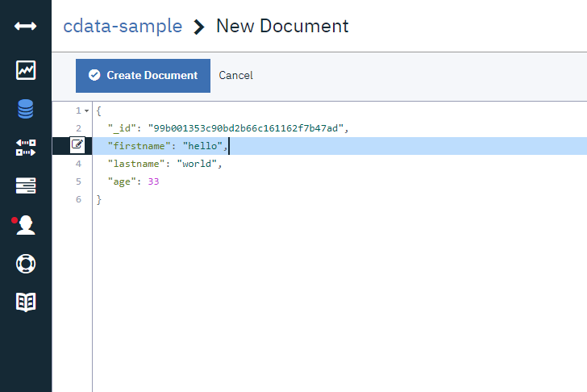Click the Create Document button
Image resolution: width=587 pixels, height=392 pixels.
[143, 76]
